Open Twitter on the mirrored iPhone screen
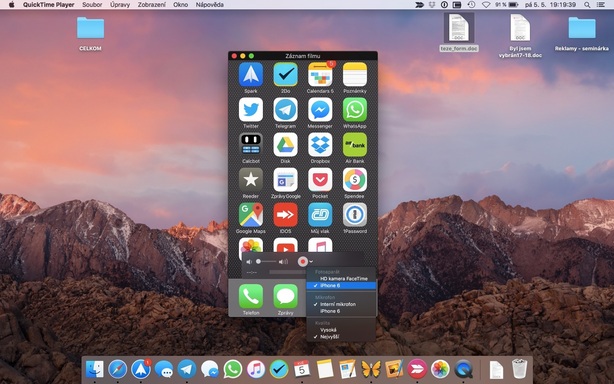 click(251, 110)
